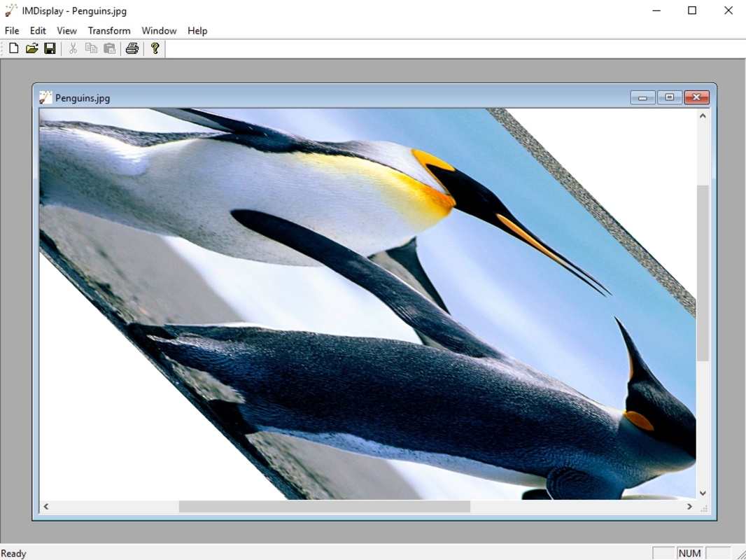The image size is (746, 560).
Task: Click the horizontal scrollbar left arrow
Action: coord(45,507)
